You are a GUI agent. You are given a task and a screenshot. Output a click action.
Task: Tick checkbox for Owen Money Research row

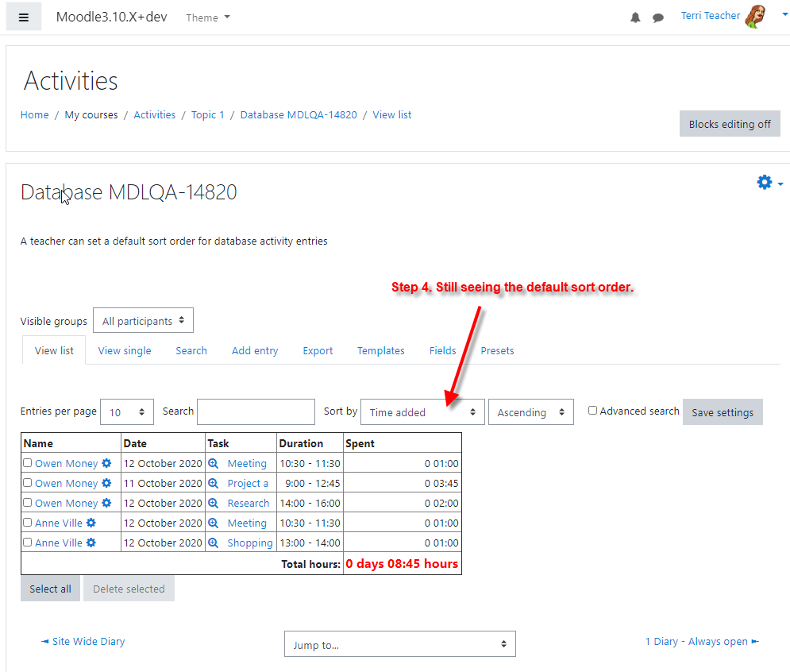coord(28,502)
